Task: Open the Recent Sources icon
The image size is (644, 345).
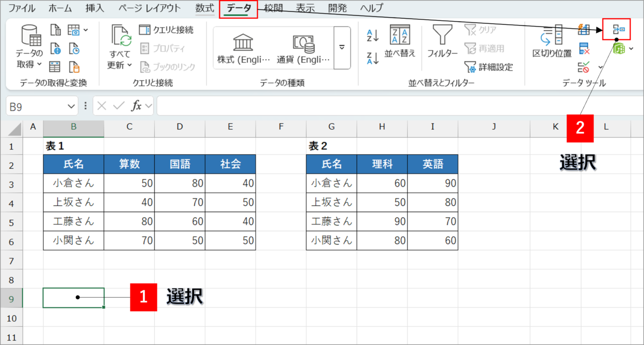Action: click(74, 48)
